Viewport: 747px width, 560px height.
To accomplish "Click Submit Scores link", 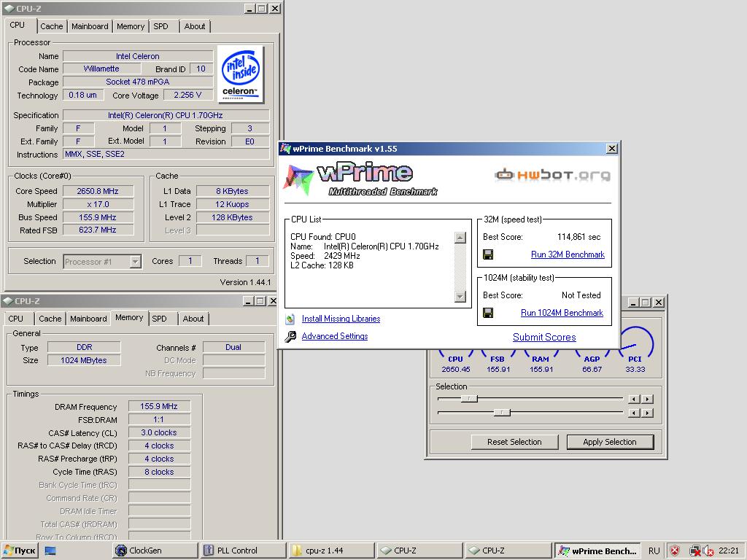I will click(544, 337).
